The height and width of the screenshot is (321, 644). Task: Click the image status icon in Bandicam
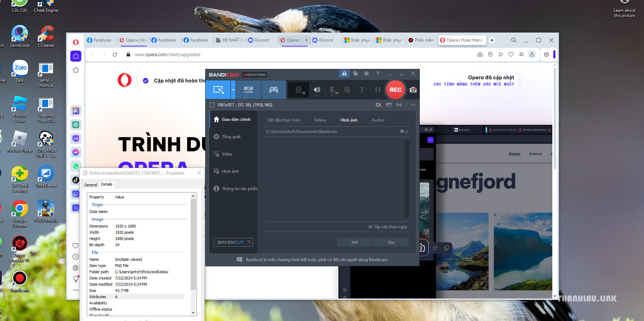pos(389,105)
